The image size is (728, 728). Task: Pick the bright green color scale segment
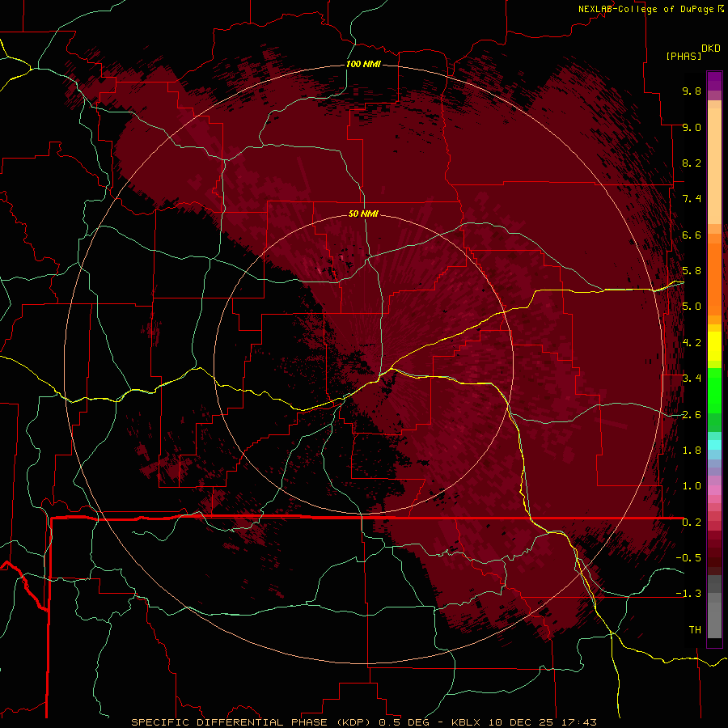(714, 391)
